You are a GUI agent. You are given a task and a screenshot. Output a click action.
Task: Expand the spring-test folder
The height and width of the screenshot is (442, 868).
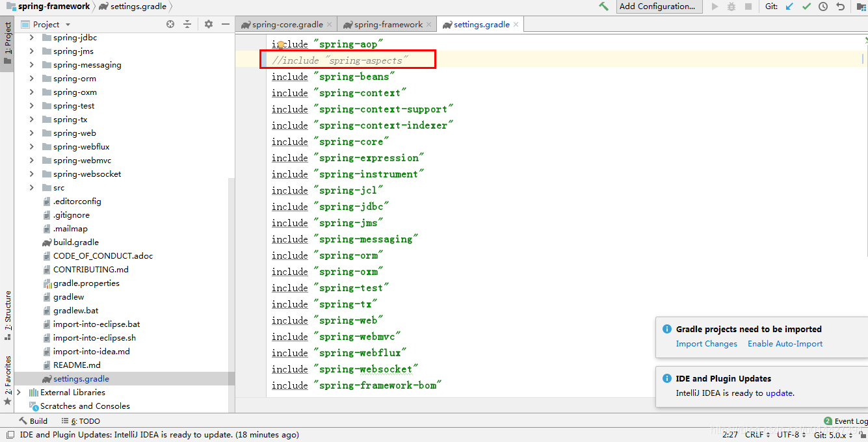31,106
